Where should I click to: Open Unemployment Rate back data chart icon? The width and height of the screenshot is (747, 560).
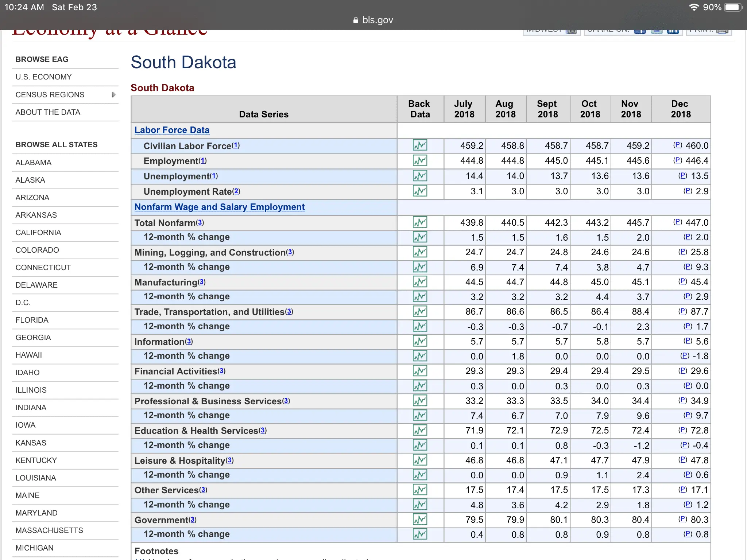[420, 191]
